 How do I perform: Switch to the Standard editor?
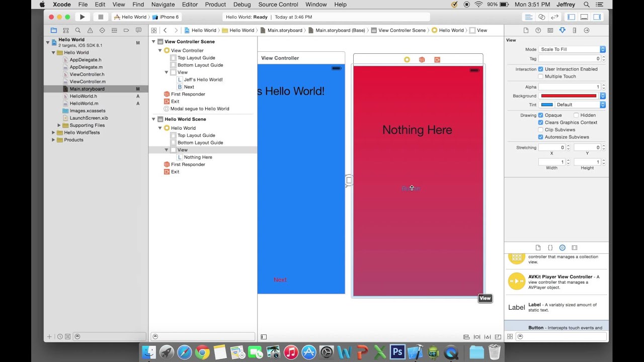pos(528,17)
